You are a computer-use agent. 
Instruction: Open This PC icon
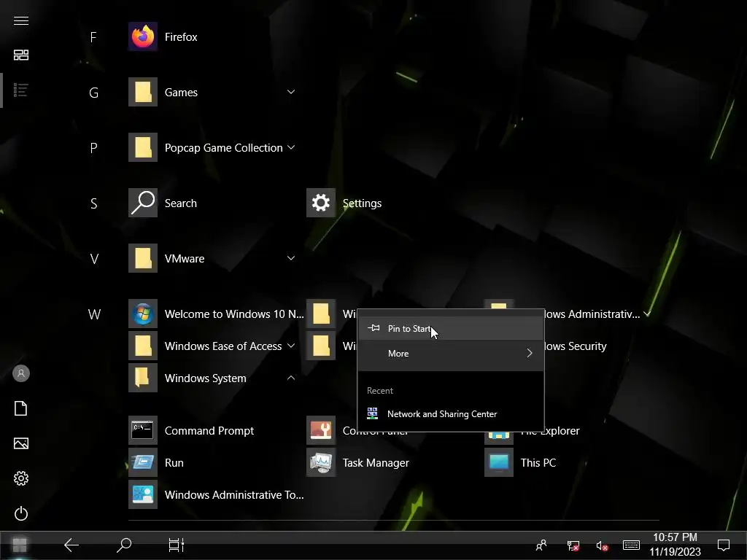(499, 462)
